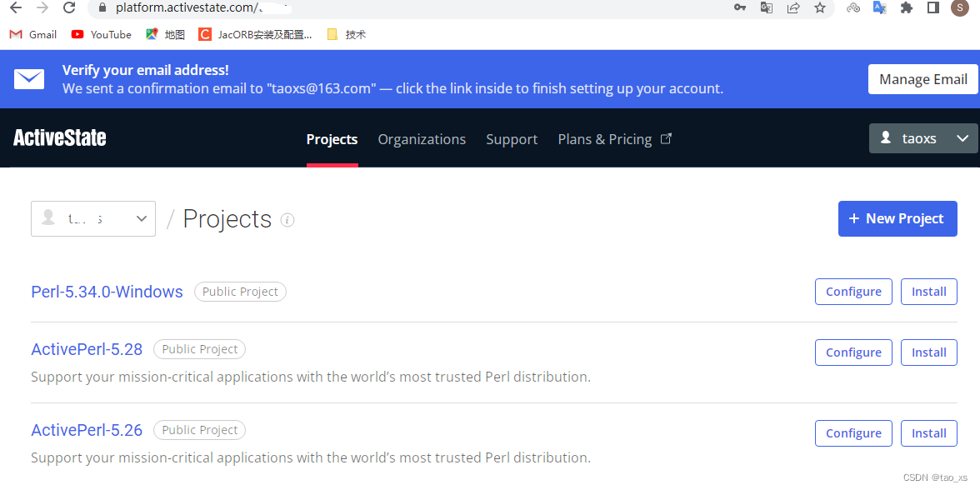
Task: Click Public Project badge for ActivePerl-5.28
Action: (200, 349)
